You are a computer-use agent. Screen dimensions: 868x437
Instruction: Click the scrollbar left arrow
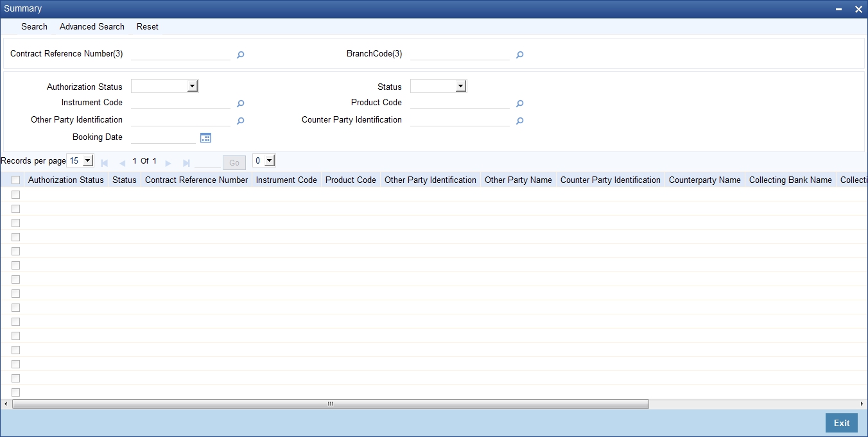pyautogui.click(x=6, y=404)
